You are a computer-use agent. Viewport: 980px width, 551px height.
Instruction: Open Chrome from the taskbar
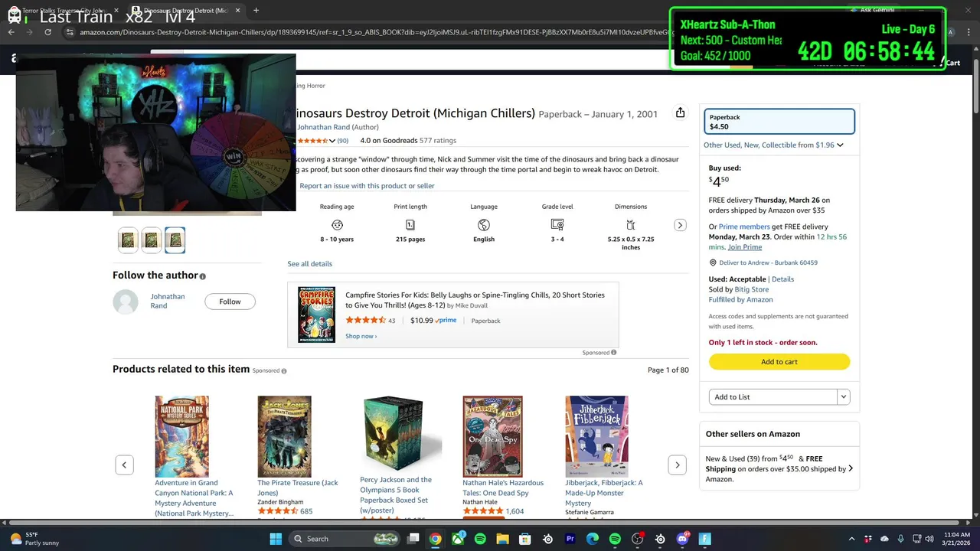pos(435,539)
